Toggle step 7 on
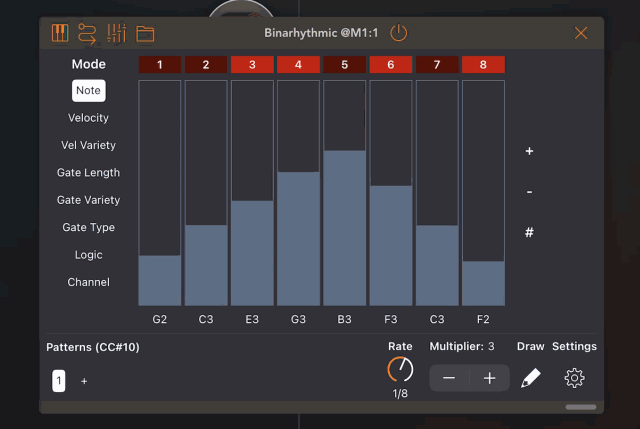Screen dimensions: 640x429 pos(437,64)
